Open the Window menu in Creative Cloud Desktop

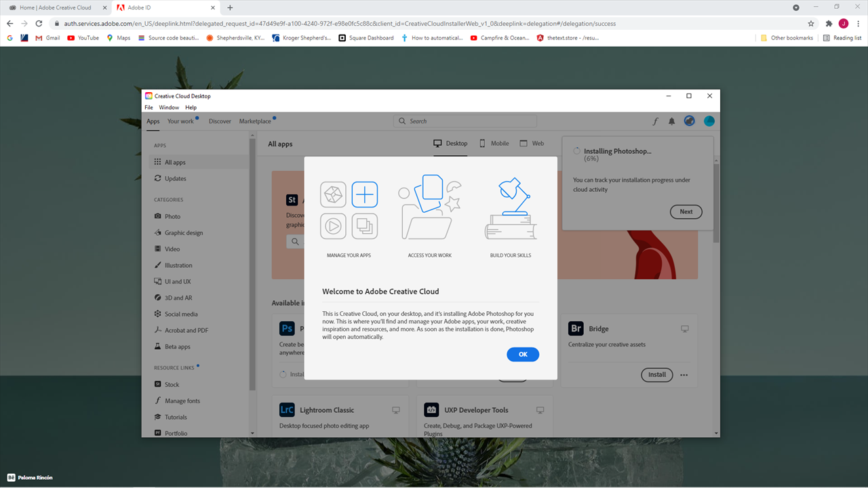tap(169, 107)
